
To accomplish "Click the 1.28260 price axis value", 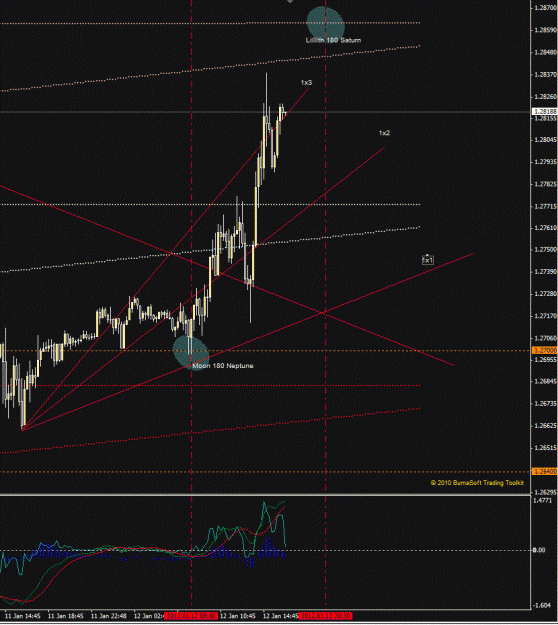I will pos(545,96).
